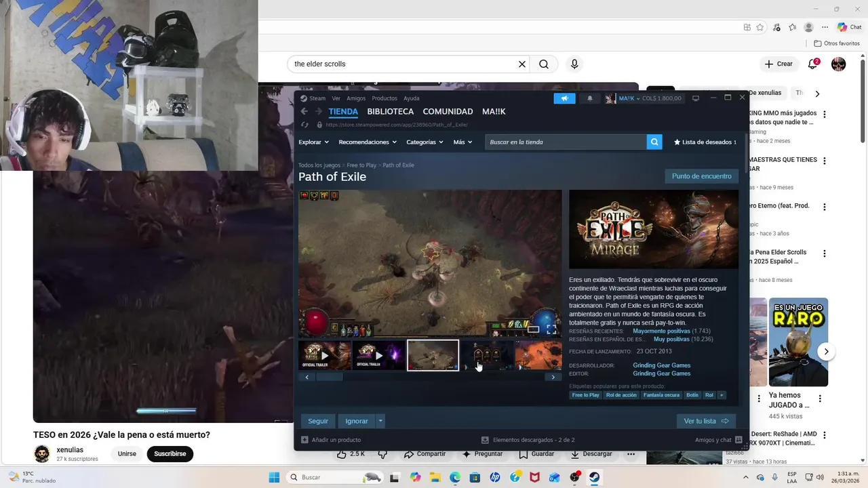Click the Steam back navigation arrow
868x488 pixels.
304,111
